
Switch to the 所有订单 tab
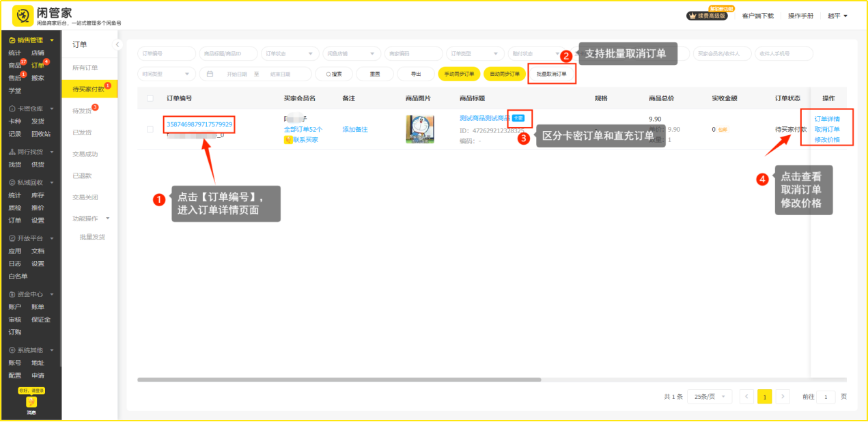pos(85,68)
